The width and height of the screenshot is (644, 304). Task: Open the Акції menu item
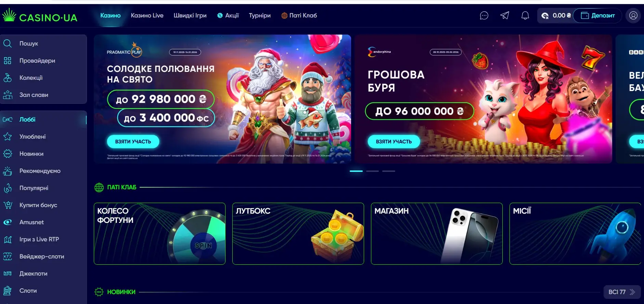(228, 15)
